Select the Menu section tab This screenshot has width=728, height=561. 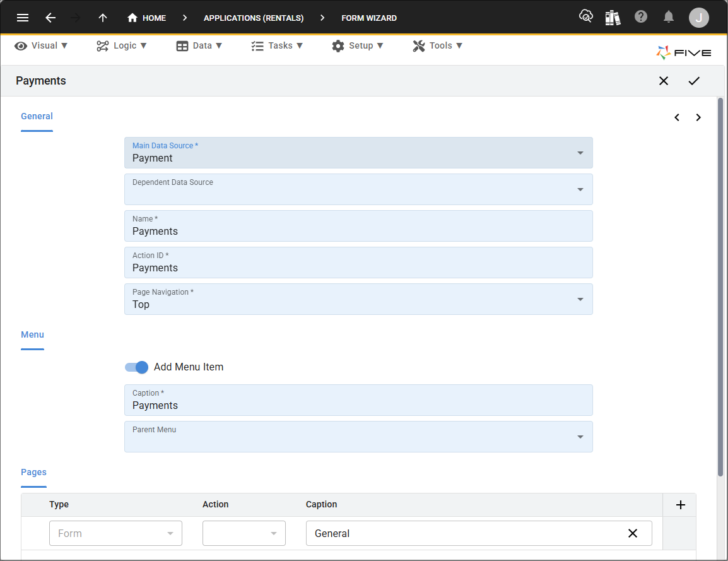click(33, 334)
